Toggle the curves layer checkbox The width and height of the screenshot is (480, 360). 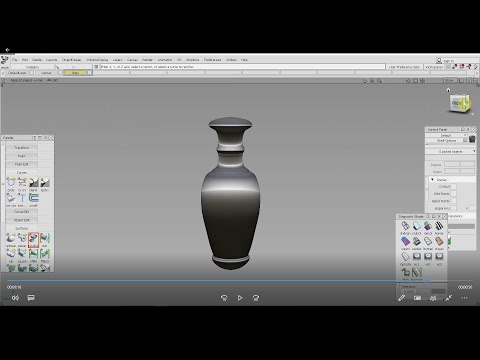tap(60, 73)
